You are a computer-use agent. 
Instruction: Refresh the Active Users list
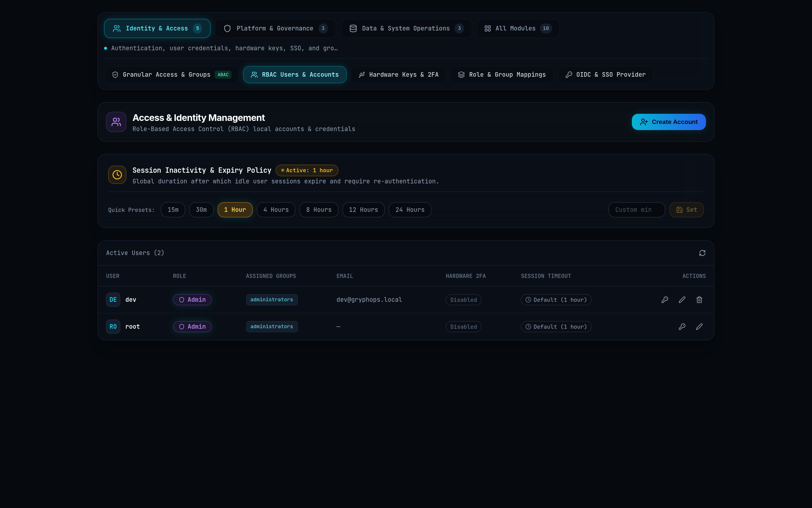click(702, 253)
